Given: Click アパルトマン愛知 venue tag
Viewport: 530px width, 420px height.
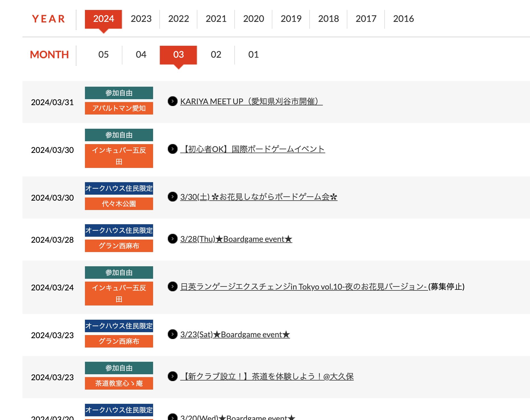Looking at the screenshot, I should pyautogui.click(x=119, y=108).
